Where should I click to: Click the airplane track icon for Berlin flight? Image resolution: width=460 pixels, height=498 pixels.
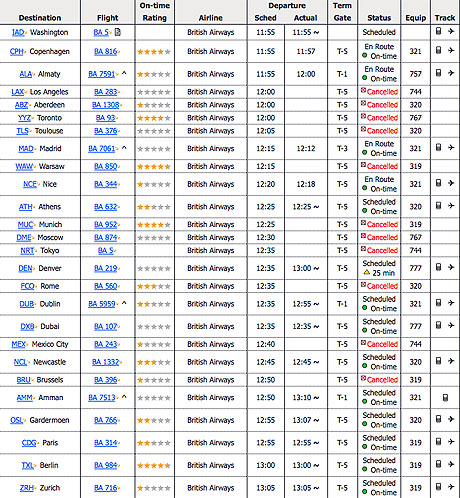(x=451, y=464)
